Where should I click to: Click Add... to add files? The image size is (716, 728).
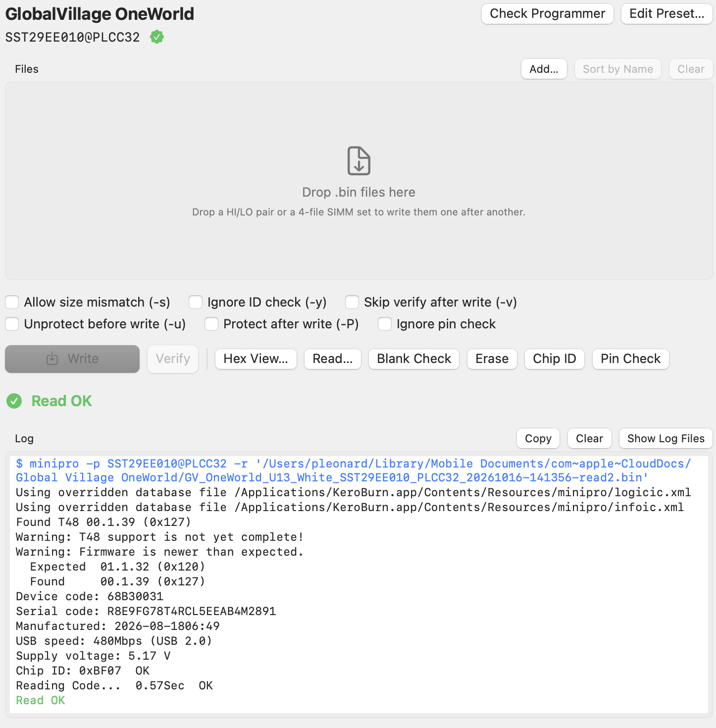[544, 69]
